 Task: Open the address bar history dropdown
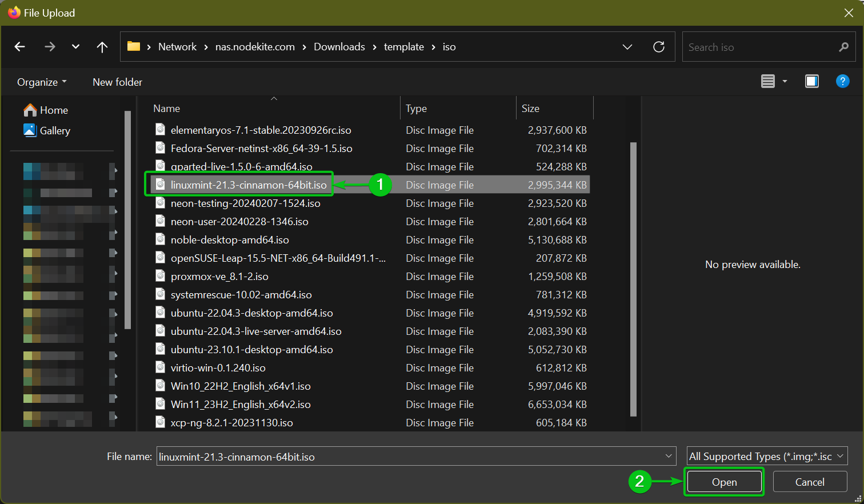pyautogui.click(x=627, y=47)
